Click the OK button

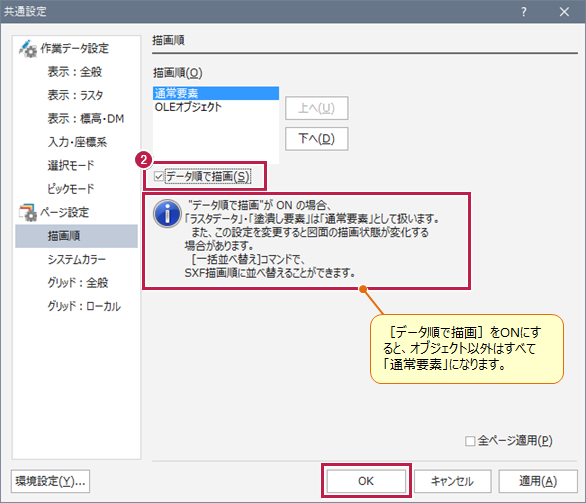pyautogui.click(x=366, y=481)
